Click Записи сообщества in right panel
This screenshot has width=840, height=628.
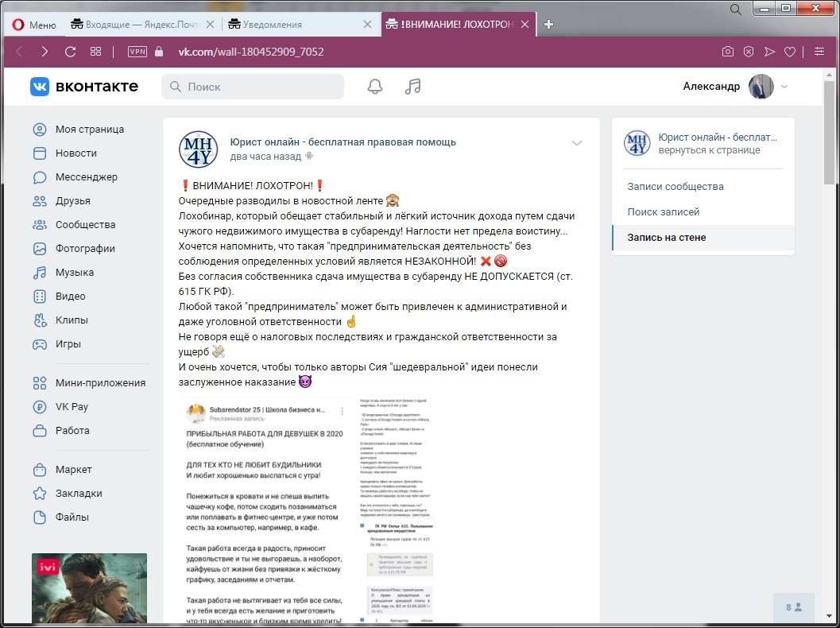[x=675, y=187]
